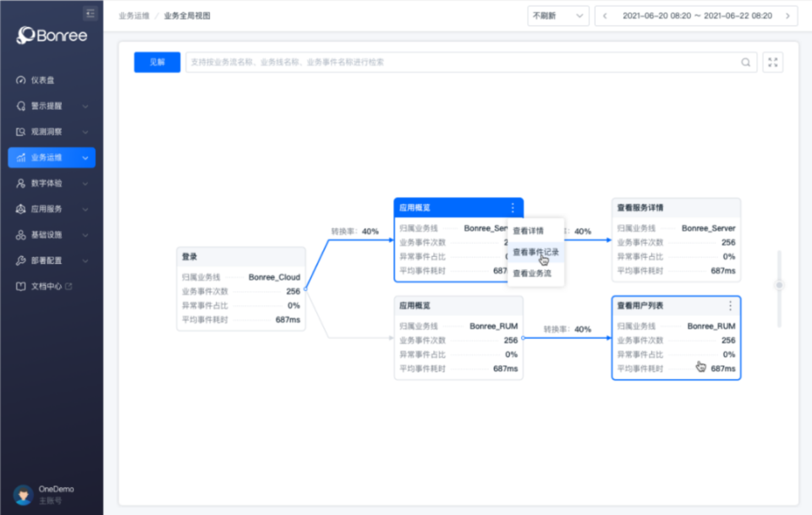Select the 数字体验 digital experience sidebar icon
The image size is (812, 515).
22,183
